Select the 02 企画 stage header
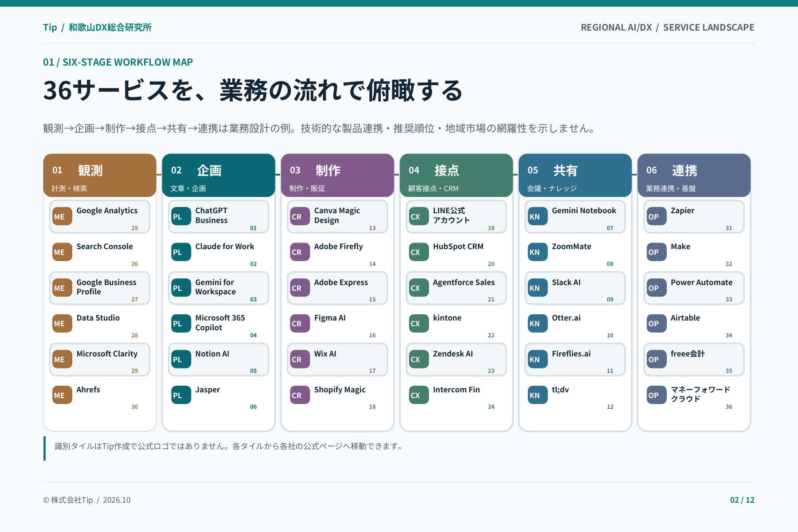This screenshot has height=532, width=798. click(x=219, y=175)
